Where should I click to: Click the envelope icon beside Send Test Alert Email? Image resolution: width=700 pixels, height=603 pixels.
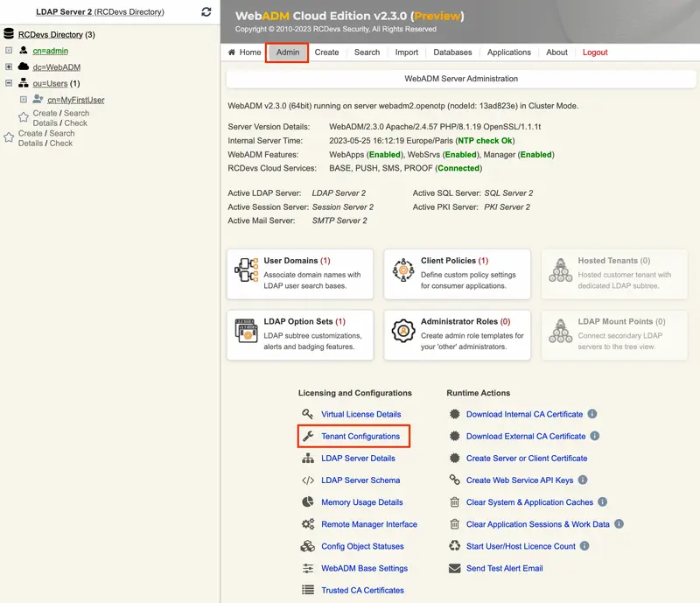coord(454,568)
